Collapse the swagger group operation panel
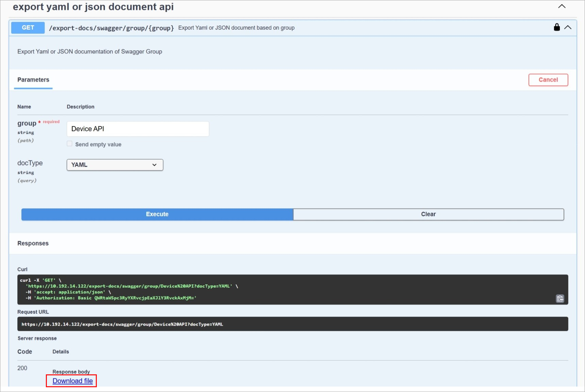 568,27
